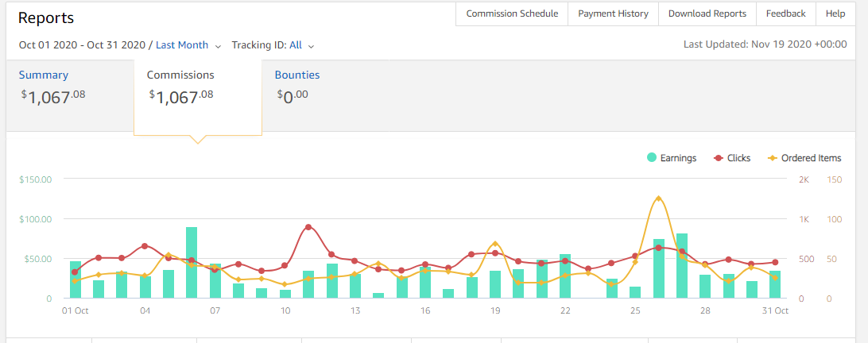Click the Earnings green circle legend icon
868x343 pixels.
click(652, 158)
